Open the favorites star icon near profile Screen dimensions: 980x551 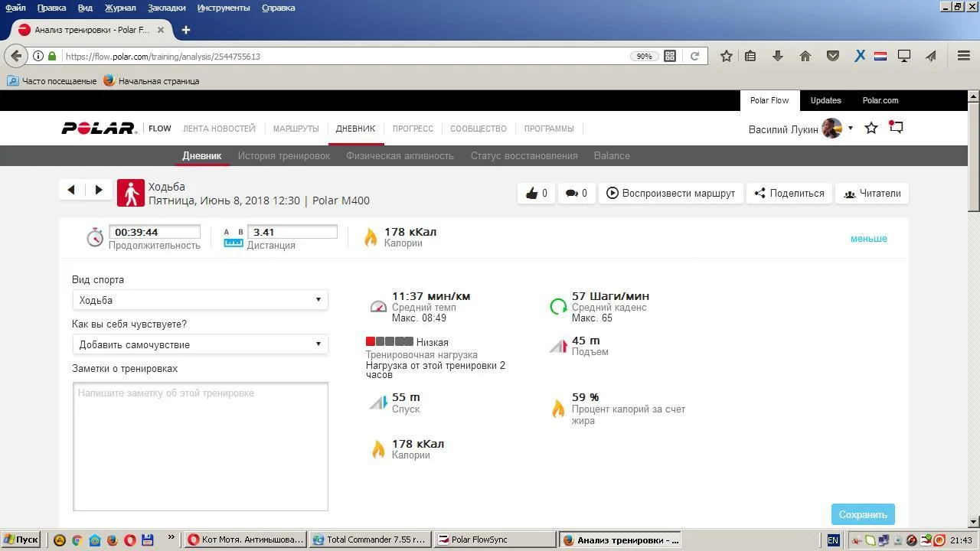[871, 129]
